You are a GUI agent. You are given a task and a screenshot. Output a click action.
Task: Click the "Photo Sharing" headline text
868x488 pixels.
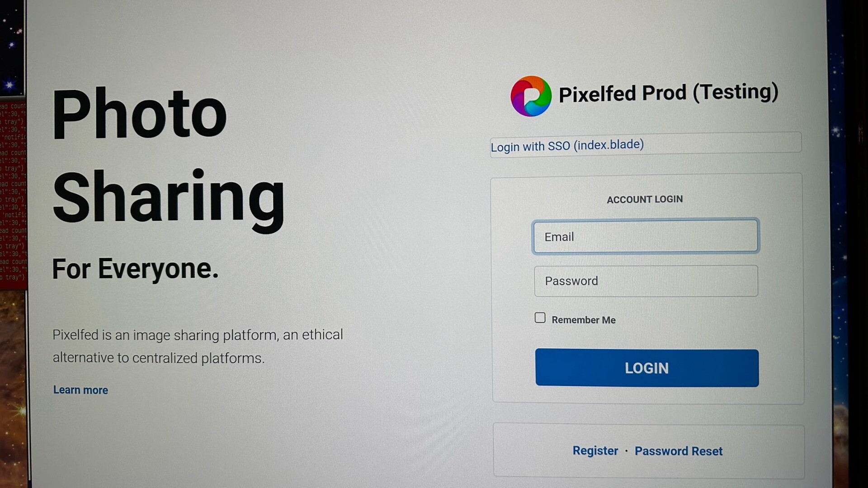[x=167, y=156]
